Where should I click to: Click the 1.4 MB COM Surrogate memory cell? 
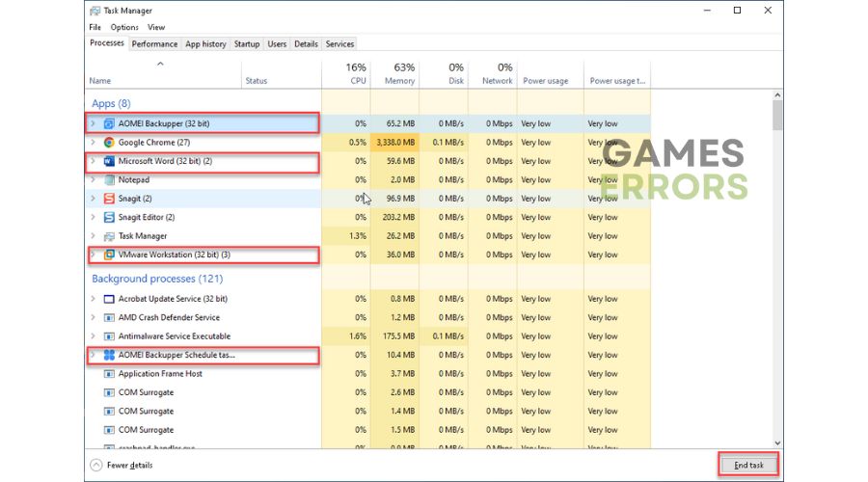click(x=394, y=412)
